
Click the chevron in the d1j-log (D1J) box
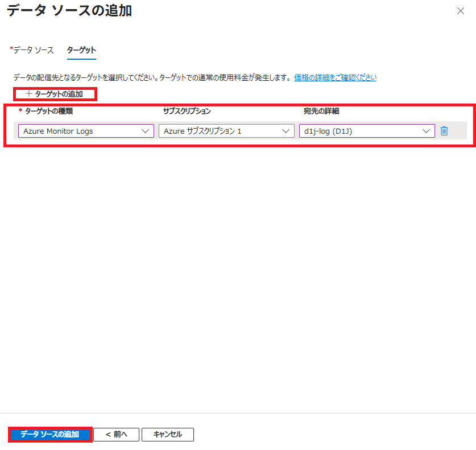425,131
